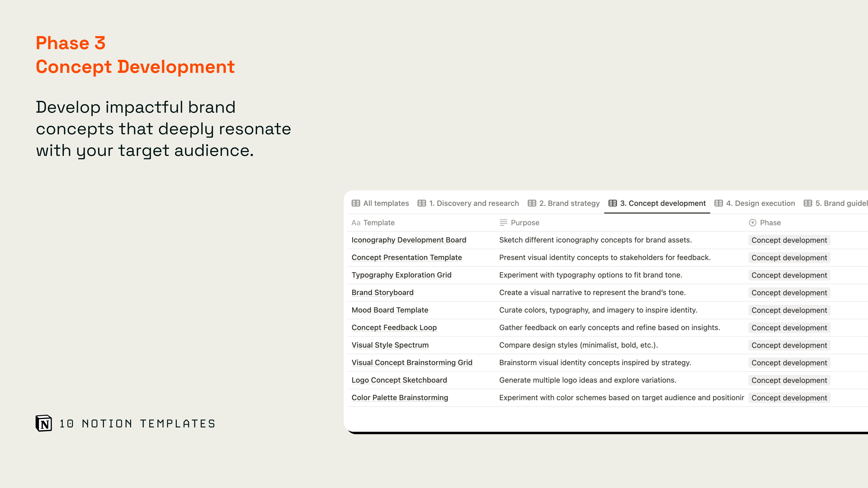Image resolution: width=868 pixels, height=488 pixels.
Task: Open Iconography Development Board template
Action: coord(409,240)
